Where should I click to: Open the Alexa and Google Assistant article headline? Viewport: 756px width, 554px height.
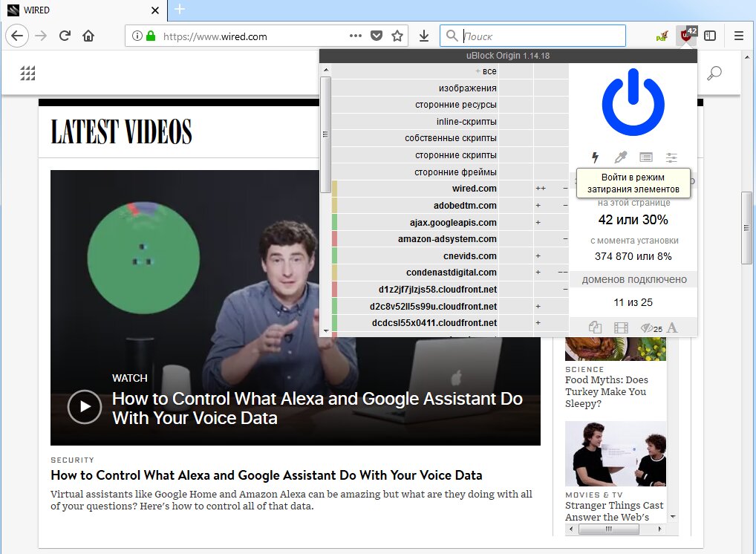[x=266, y=475]
